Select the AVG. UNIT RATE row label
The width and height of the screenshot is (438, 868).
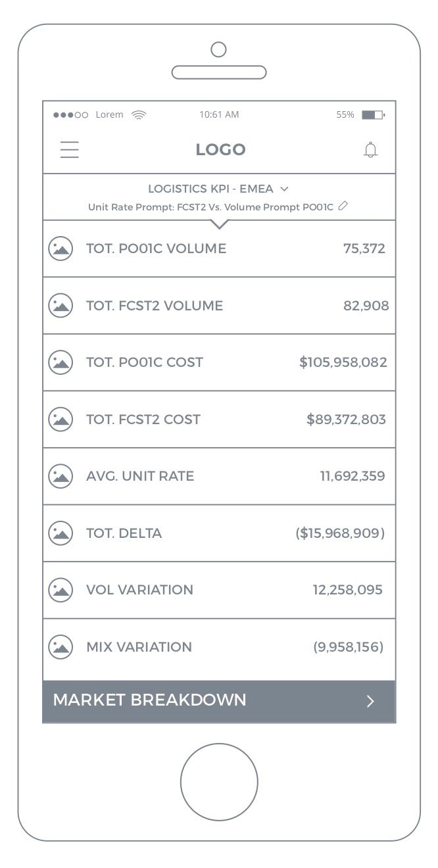click(140, 476)
